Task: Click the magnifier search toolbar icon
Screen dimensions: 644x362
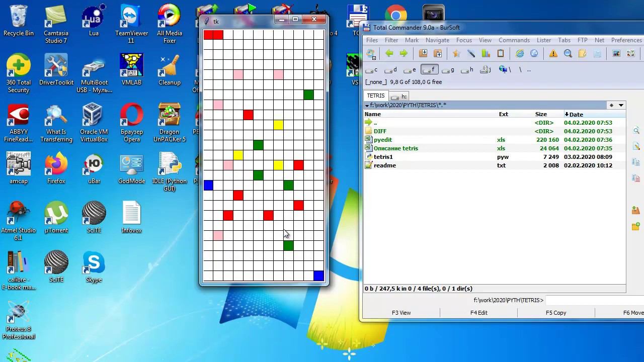Action: [x=568, y=53]
